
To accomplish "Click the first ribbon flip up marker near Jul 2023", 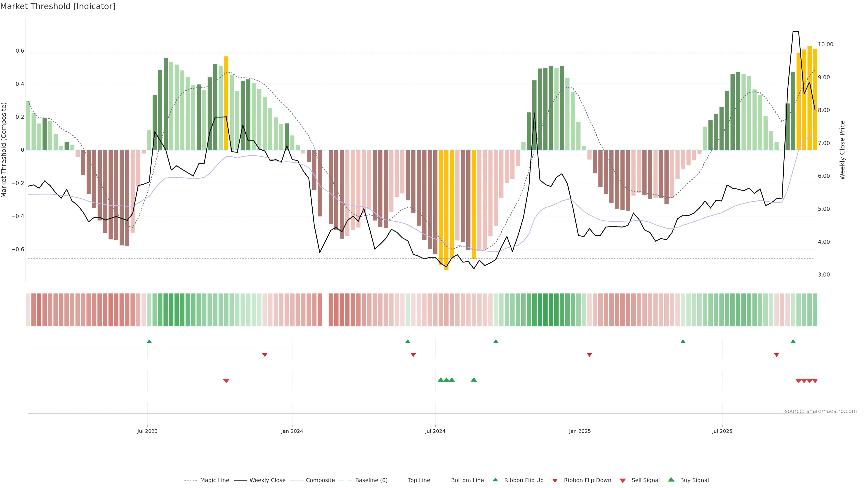I will [x=149, y=342].
